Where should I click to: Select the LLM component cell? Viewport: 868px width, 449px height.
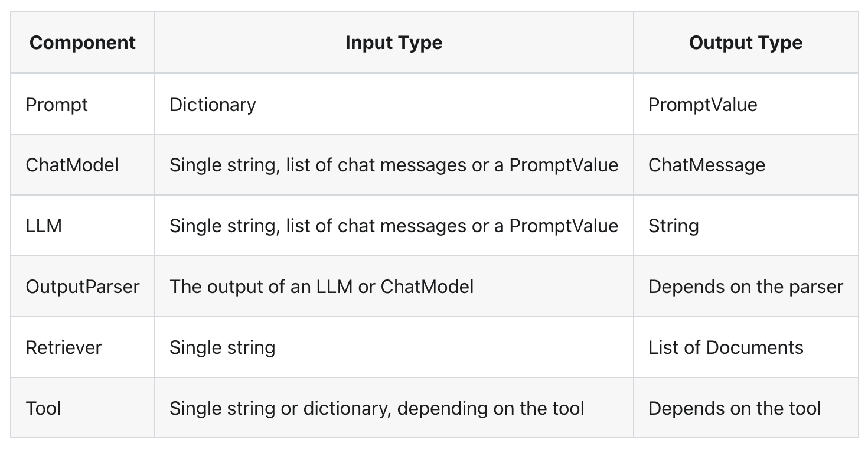click(x=44, y=226)
